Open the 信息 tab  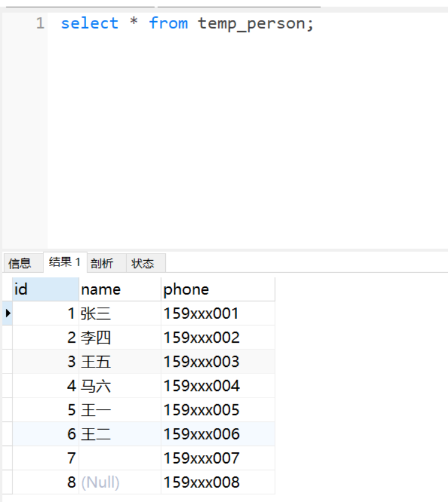click(23, 263)
